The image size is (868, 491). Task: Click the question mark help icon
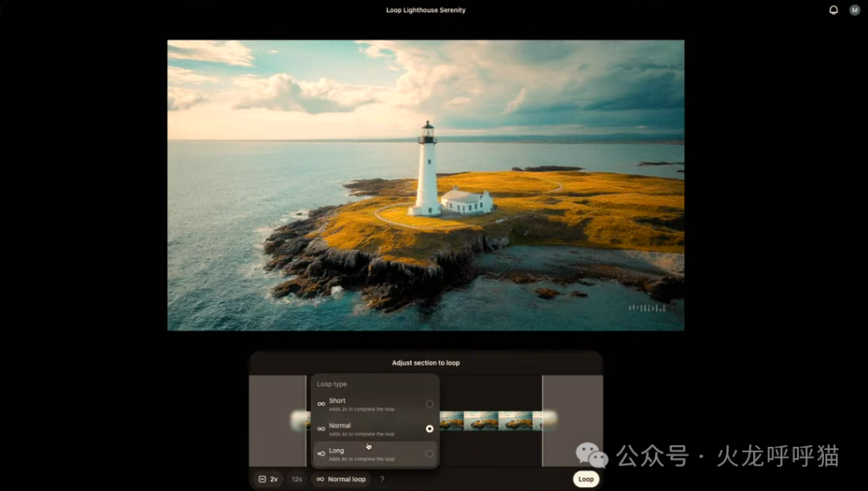(x=382, y=480)
